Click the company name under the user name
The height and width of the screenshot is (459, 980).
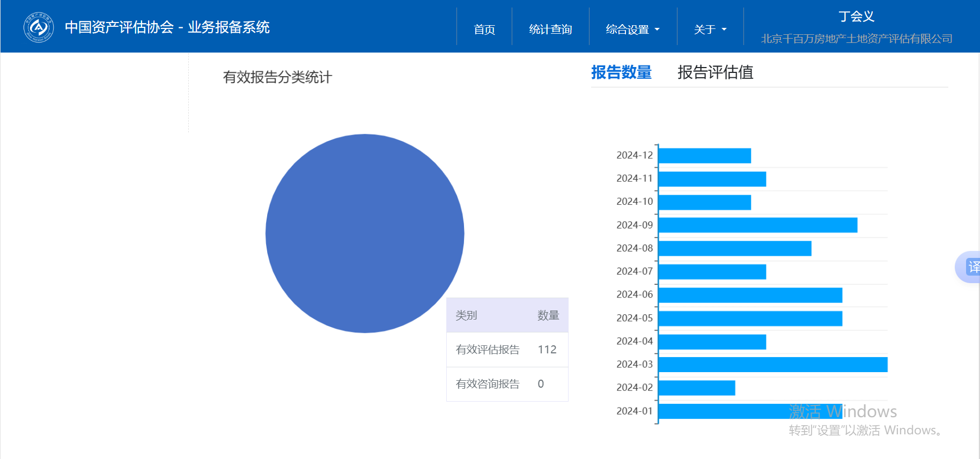click(x=856, y=39)
